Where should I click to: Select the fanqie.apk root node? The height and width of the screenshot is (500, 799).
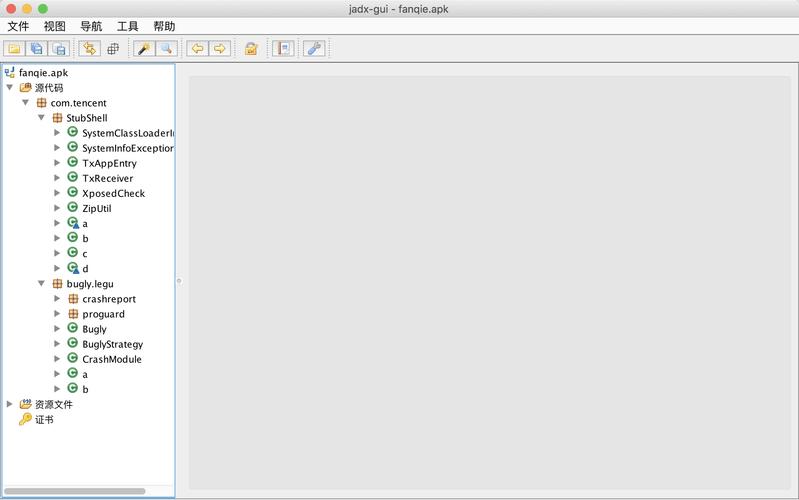tap(43, 73)
